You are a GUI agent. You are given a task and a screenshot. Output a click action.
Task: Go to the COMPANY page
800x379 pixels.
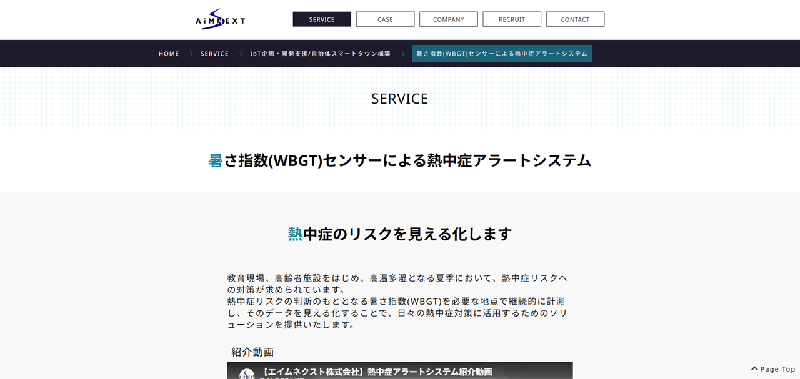pyautogui.click(x=448, y=19)
